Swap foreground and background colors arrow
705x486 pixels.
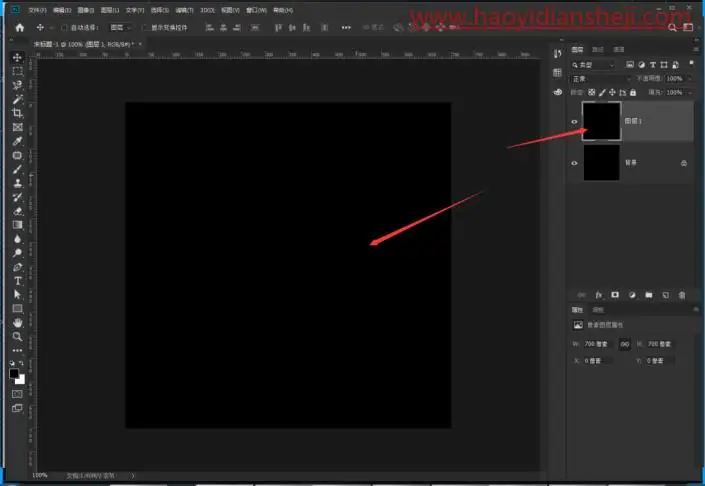point(22,363)
